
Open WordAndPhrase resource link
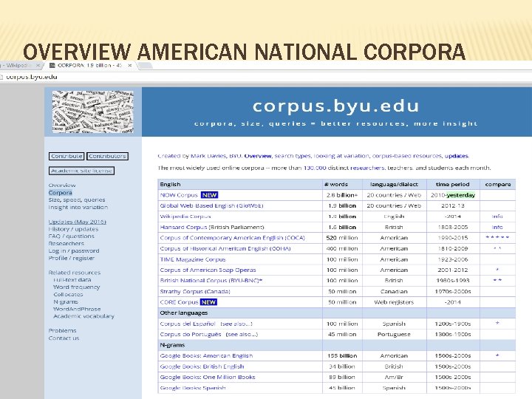click(77, 309)
